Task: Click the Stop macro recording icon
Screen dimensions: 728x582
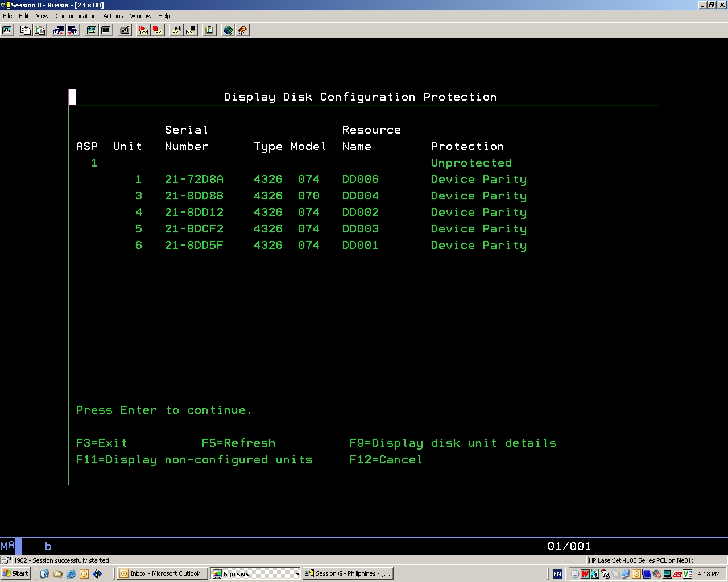Action: coord(158,30)
